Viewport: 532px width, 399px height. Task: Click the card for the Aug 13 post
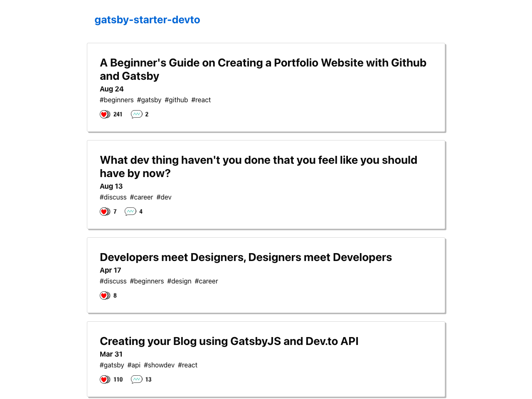pyautogui.click(x=266, y=185)
